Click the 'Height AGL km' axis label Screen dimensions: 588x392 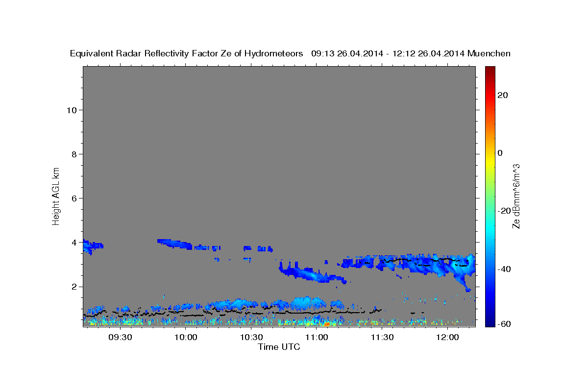(x=56, y=196)
